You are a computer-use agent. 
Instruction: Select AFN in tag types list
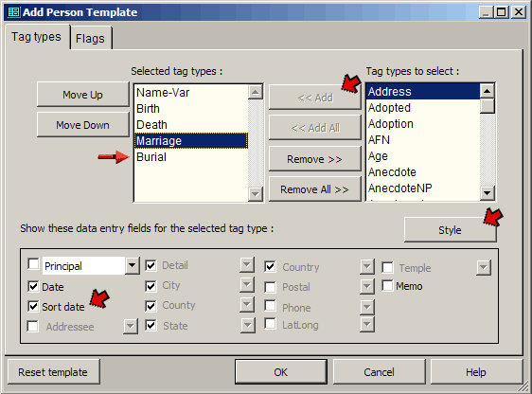coord(423,140)
